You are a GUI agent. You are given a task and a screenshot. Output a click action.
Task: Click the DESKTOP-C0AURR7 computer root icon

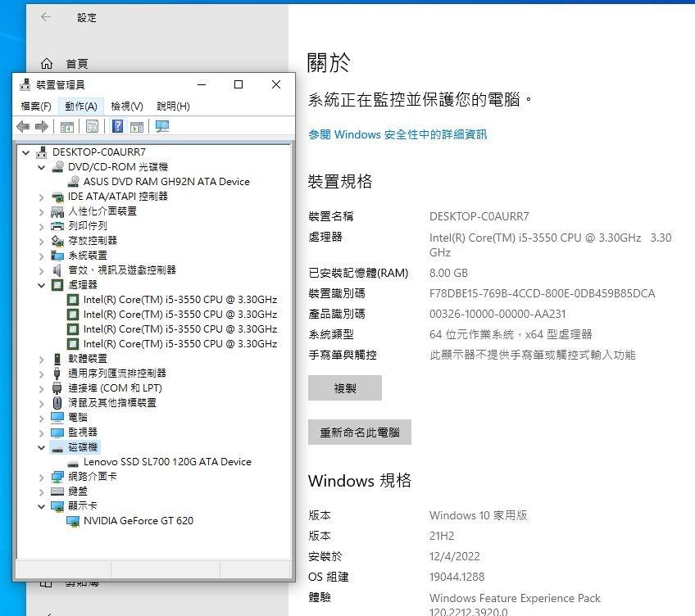click(42, 152)
